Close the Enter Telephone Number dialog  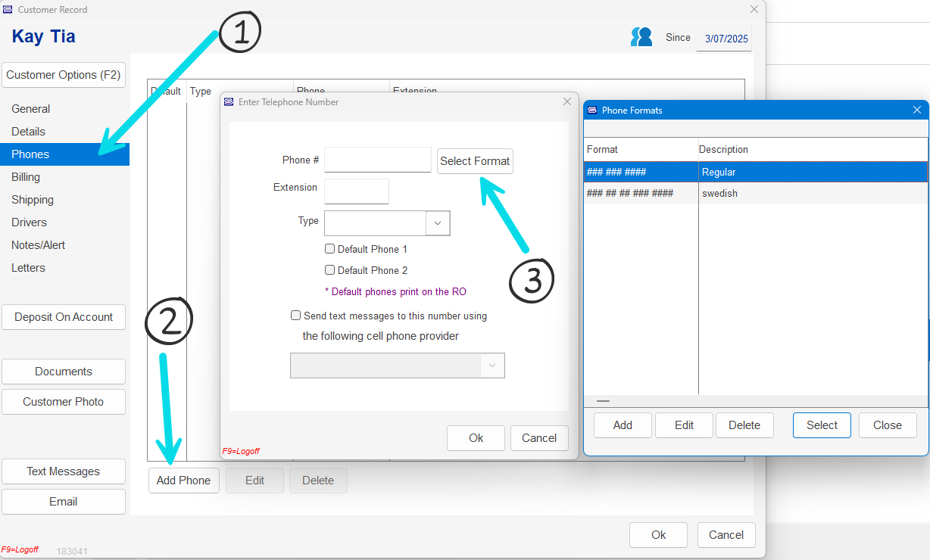tap(567, 101)
